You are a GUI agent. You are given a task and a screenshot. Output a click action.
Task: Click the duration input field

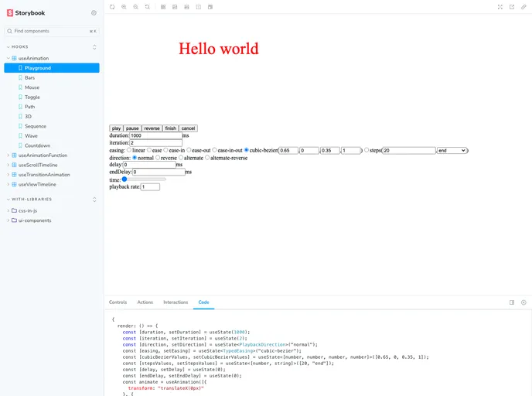(x=156, y=135)
